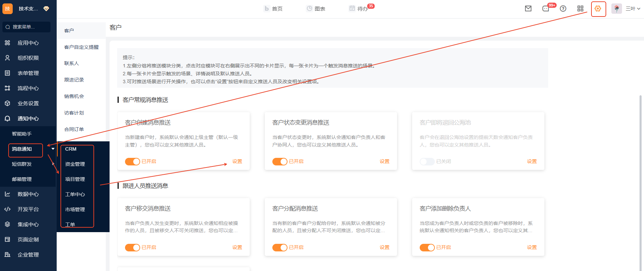Select 资金管理 in the submenu

tap(75, 164)
